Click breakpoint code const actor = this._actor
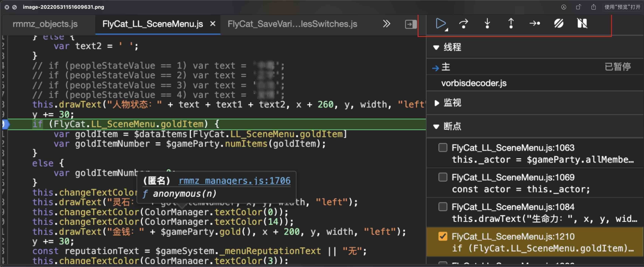 click(521, 189)
